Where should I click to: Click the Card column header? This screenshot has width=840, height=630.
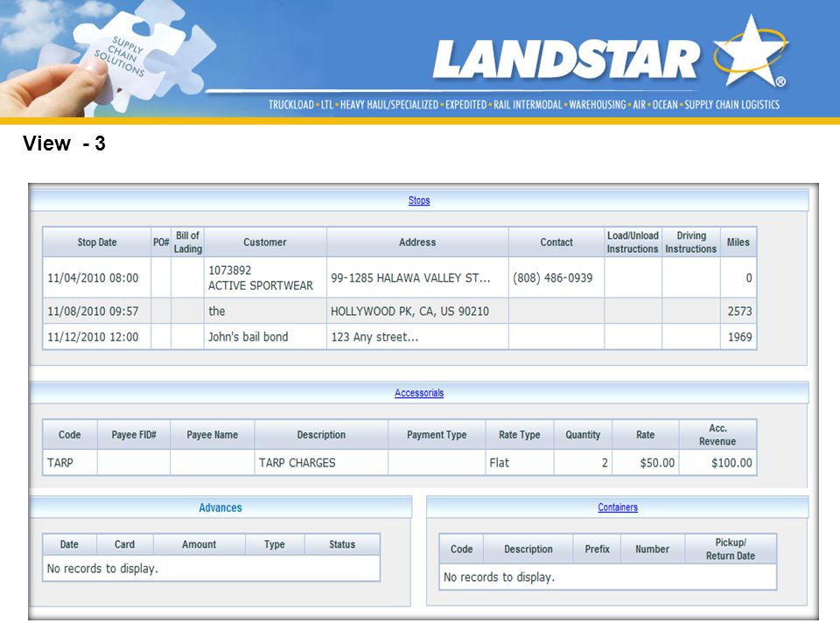tap(125, 544)
